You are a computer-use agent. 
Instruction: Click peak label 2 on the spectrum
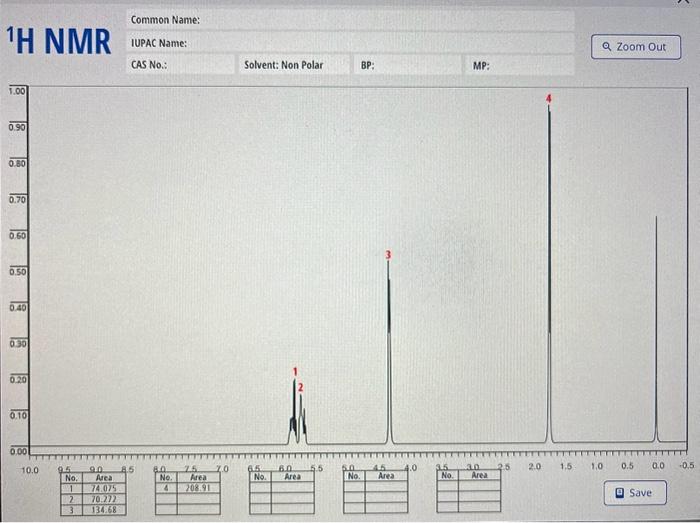click(x=300, y=387)
